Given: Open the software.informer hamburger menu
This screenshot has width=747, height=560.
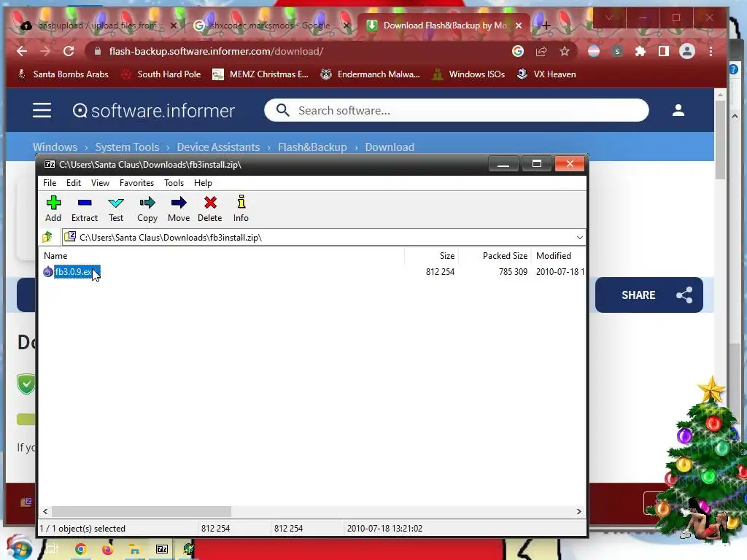Looking at the screenshot, I should (x=42, y=111).
